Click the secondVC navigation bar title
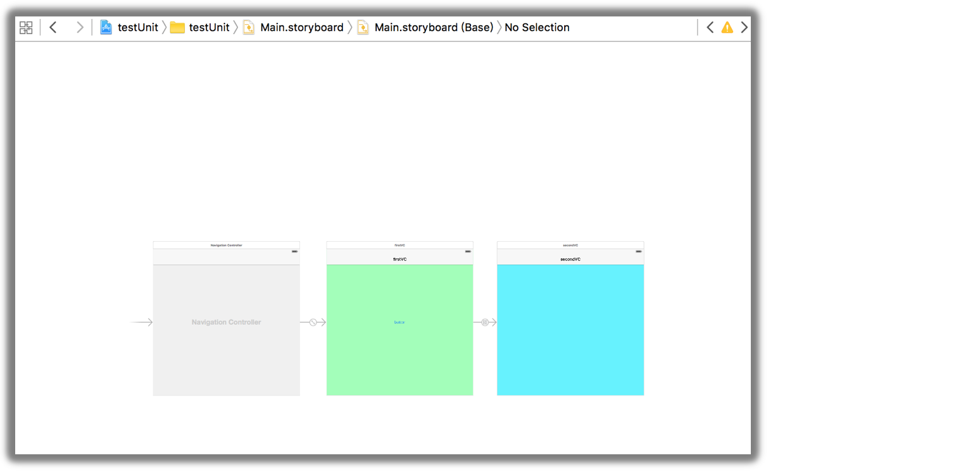Screen dimensions: 980x472 [x=570, y=259]
